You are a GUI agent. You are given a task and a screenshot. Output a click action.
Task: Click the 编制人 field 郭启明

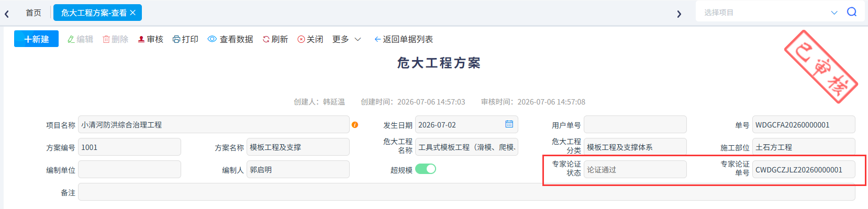point(298,169)
